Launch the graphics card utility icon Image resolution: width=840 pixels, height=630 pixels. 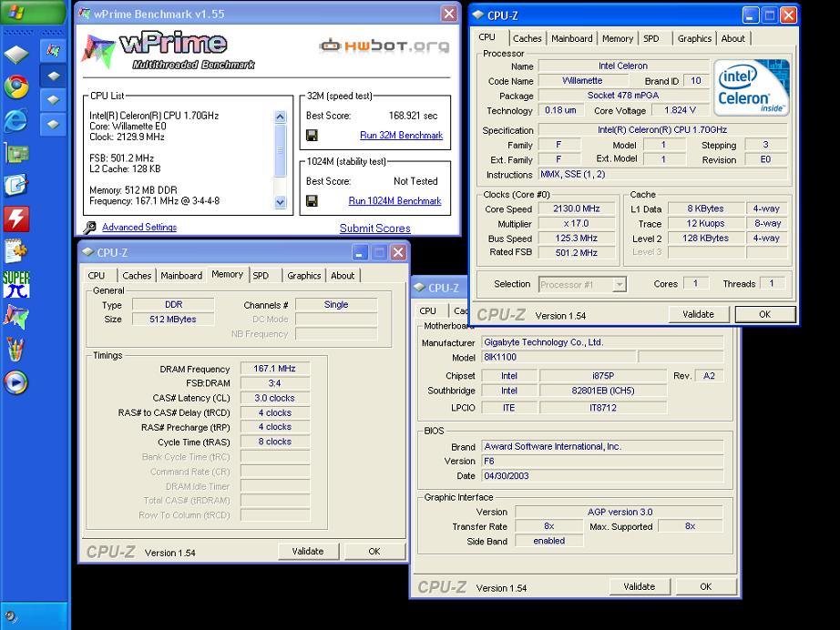click(x=16, y=153)
